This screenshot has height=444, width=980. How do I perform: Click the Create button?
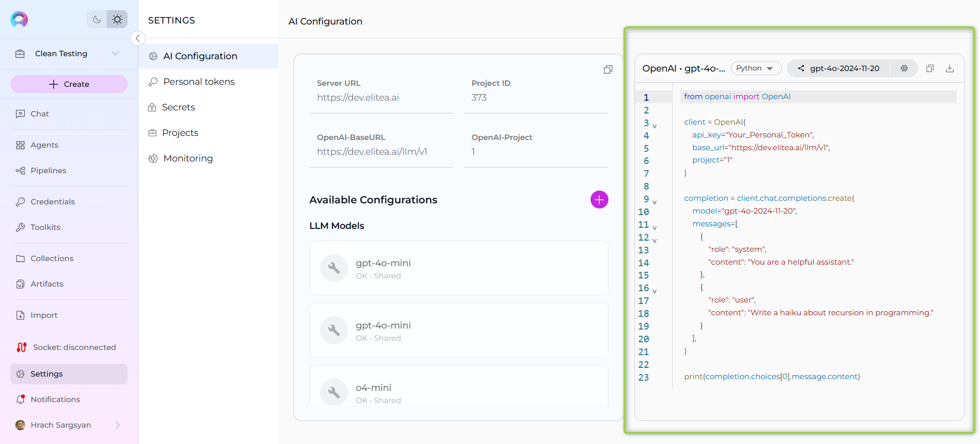69,84
